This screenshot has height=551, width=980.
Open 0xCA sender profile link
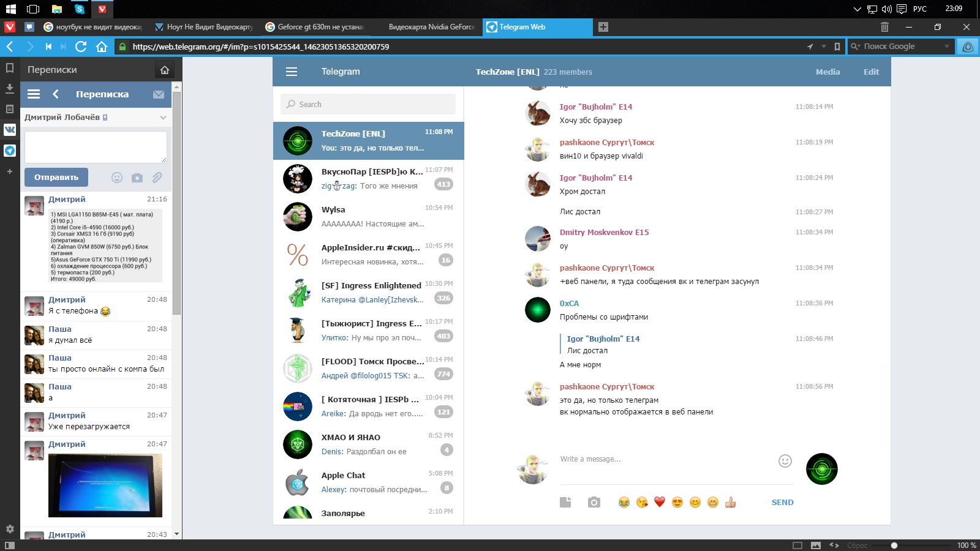coord(569,303)
